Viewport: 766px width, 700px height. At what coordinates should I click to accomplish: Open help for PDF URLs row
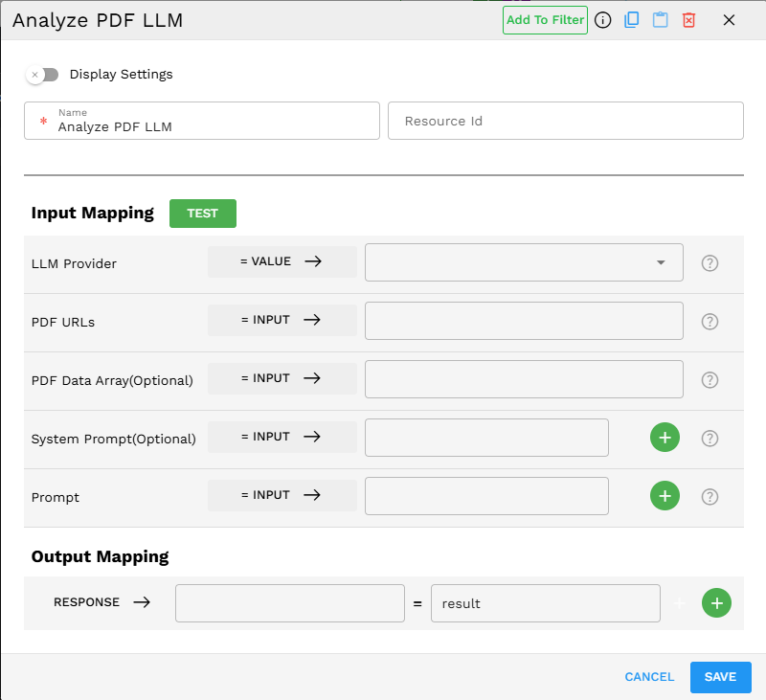(710, 322)
